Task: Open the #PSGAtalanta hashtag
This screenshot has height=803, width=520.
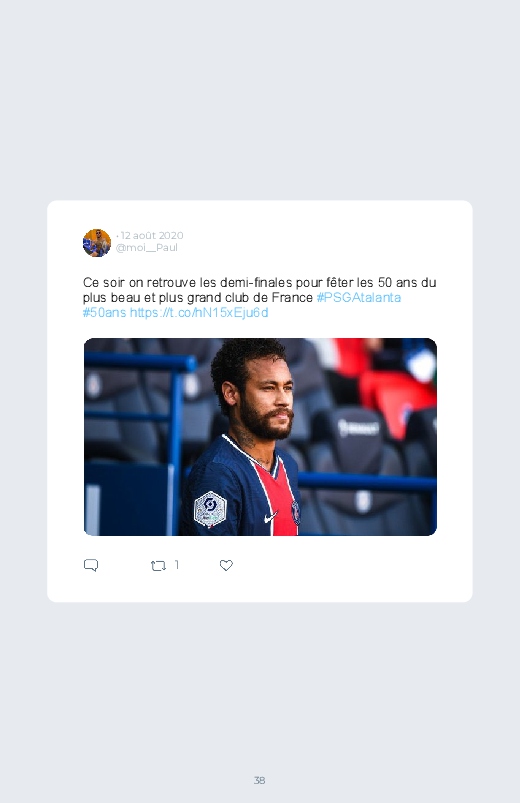Action: 359,298
